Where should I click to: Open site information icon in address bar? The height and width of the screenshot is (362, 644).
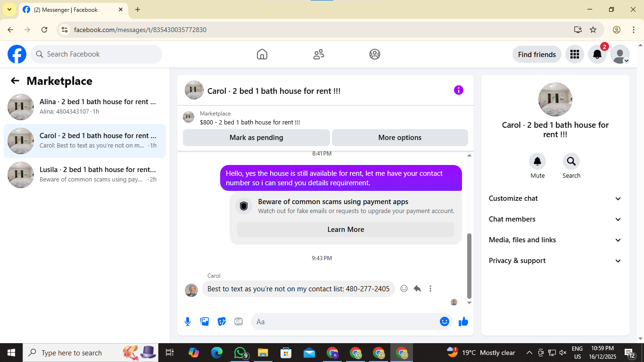coord(65,30)
